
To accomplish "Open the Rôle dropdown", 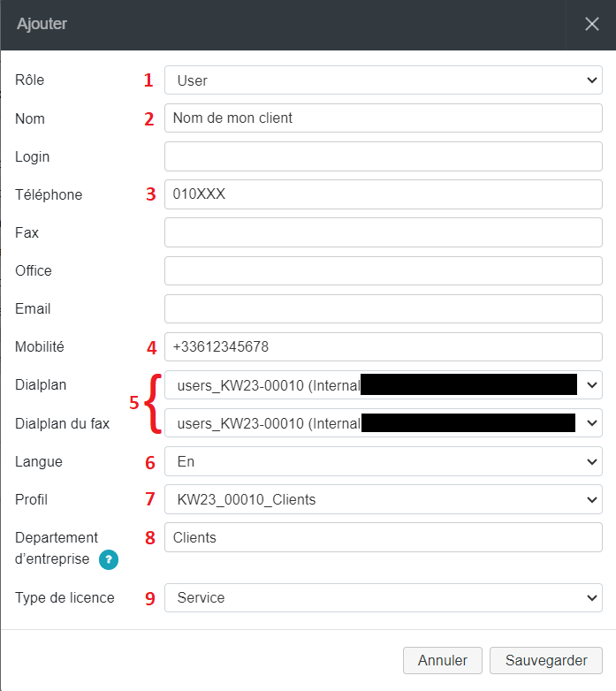I will (383, 80).
